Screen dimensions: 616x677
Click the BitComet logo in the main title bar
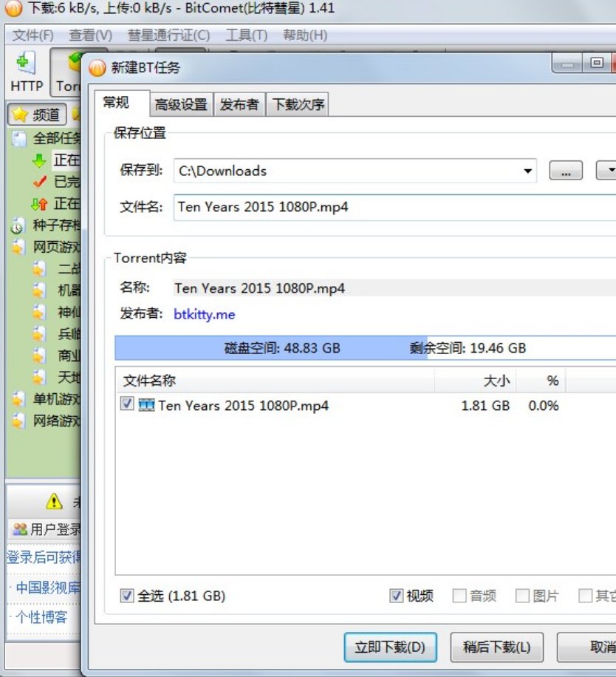(13, 8)
